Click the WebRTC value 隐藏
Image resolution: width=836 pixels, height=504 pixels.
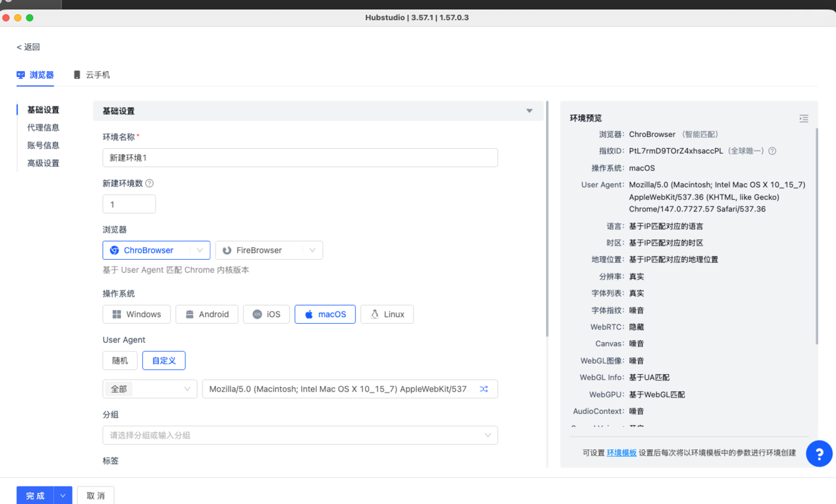[x=637, y=327]
